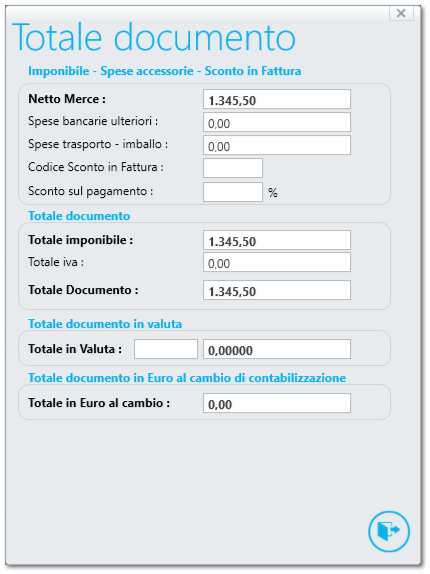This screenshot has height=574, width=430.
Task: Click the Totale in Euro al cambio field
Action: coord(277,403)
